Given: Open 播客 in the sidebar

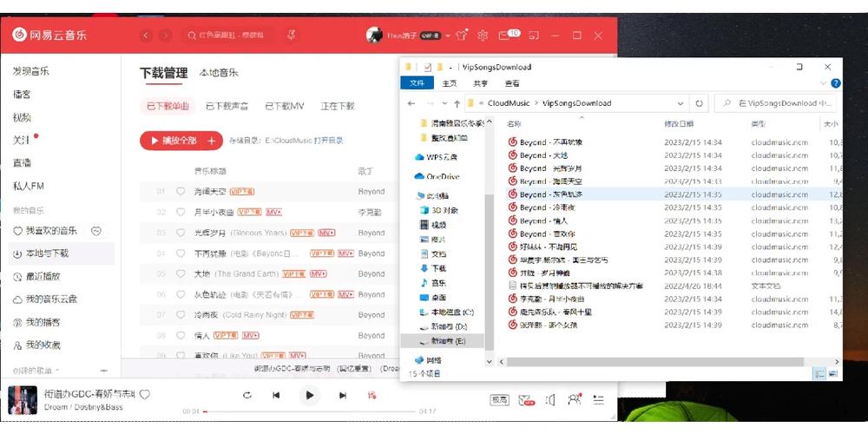Looking at the screenshot, I should pyautogui.click(x=23, y=94).
